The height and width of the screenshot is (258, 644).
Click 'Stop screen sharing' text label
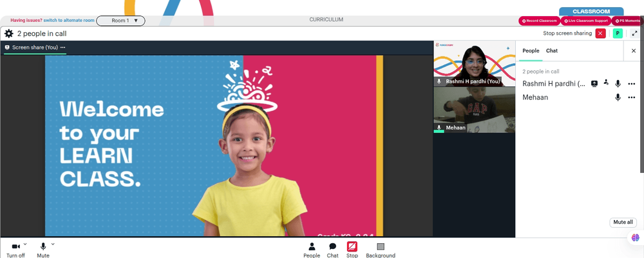pyautogui.click(x=567, y=34)
